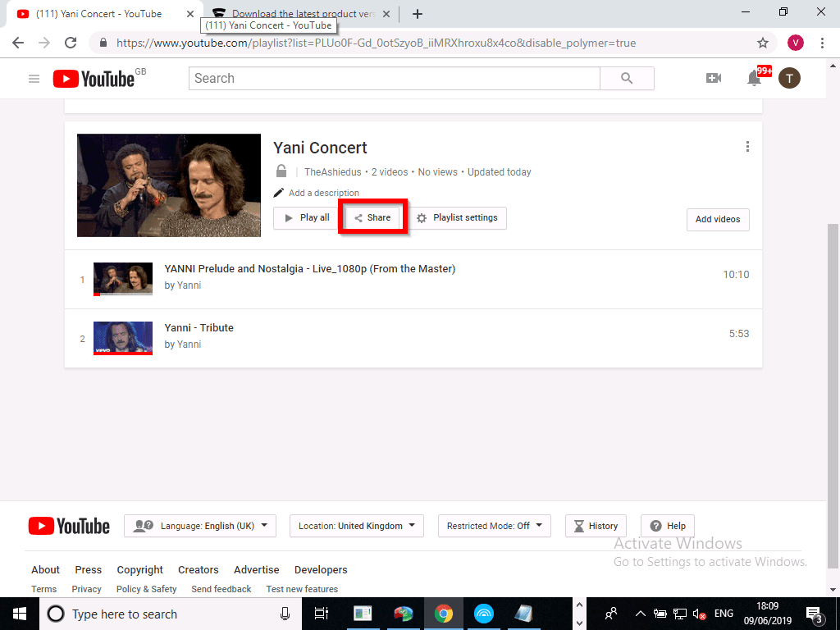Click the search magnifying glass
The image size is (840, 630).
tap(627, 78)
